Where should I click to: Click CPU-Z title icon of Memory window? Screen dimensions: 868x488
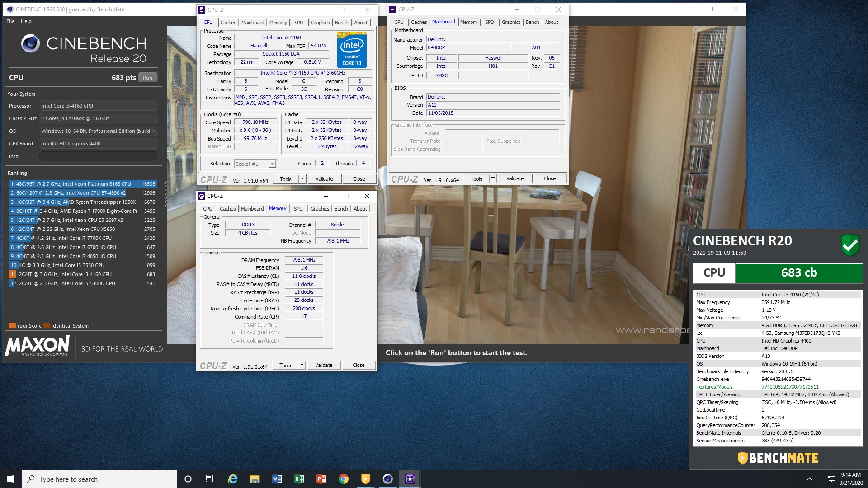click(x=201, y=196)
